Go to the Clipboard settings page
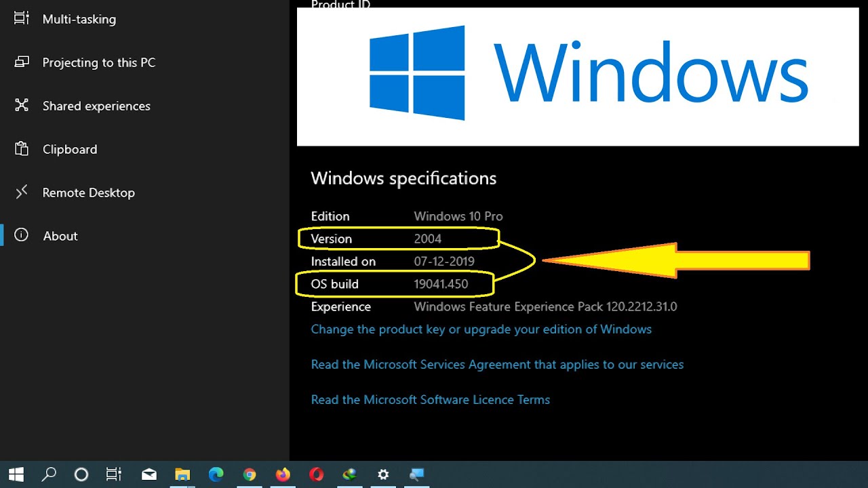Viewport: 868px width, 488px height. pyautogui.click(x=70, y=150)
